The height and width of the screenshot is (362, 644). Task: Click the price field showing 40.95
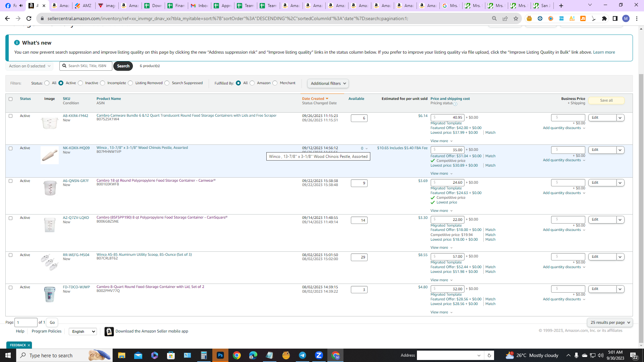(x=447, y=118)
